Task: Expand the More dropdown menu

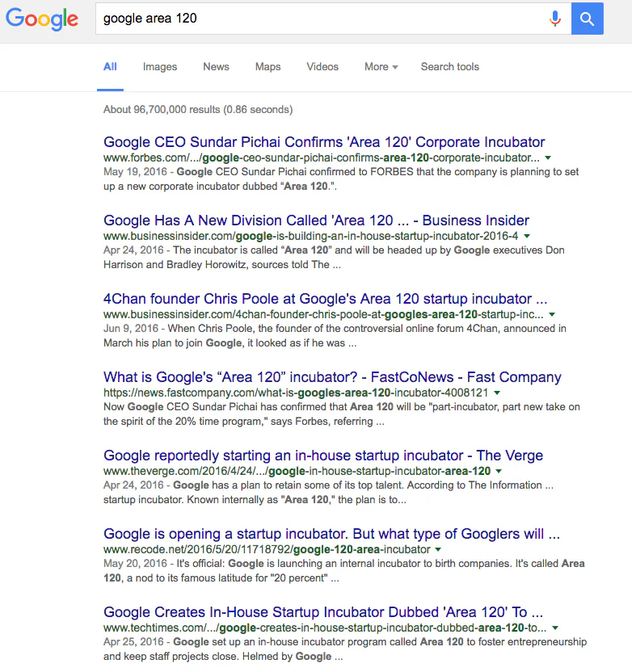Action: tap(381, 67)
